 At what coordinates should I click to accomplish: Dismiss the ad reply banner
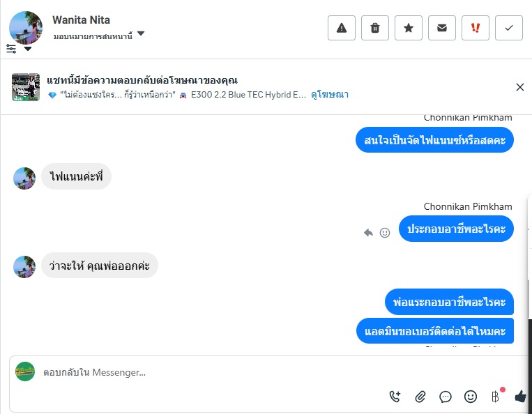519,87
